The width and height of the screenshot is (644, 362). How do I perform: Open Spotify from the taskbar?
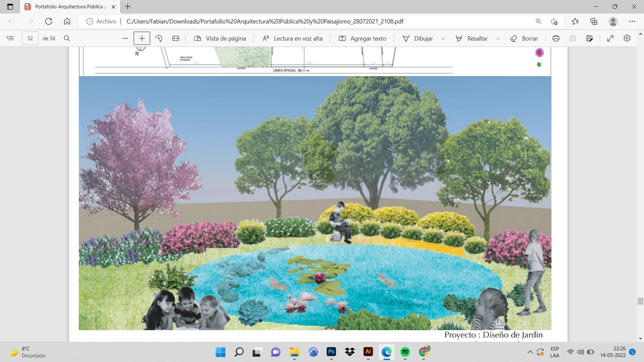(405, 352)
